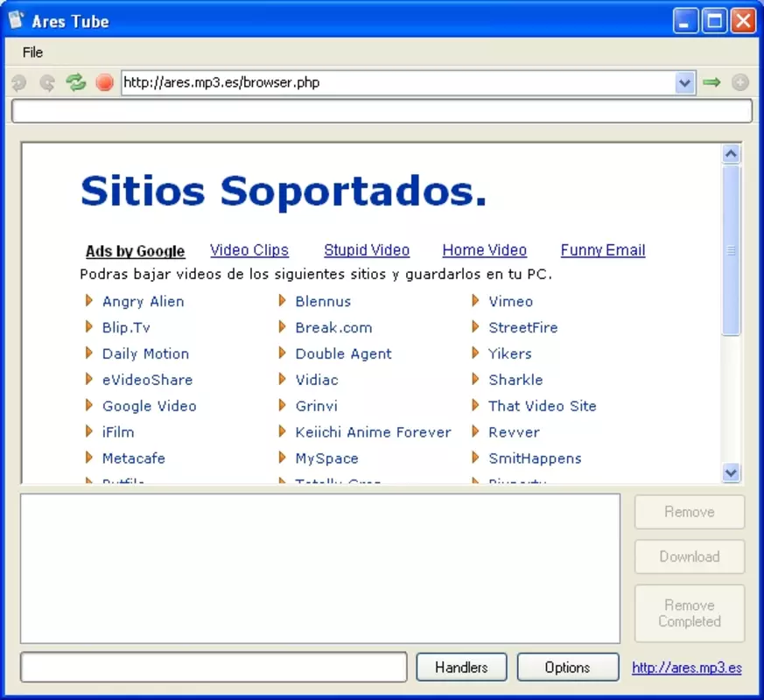Viewport: 764px width, 700px height.
Task: Click the Metacafe site link
Action: click(134, 458)
